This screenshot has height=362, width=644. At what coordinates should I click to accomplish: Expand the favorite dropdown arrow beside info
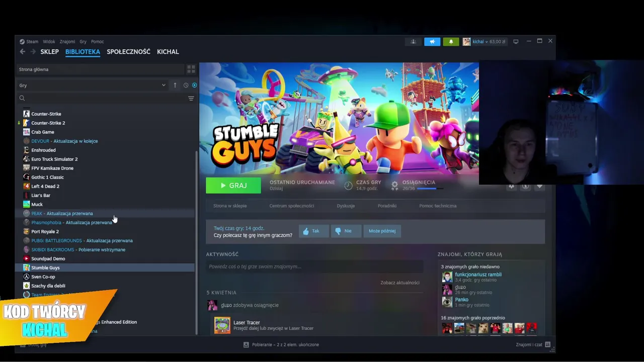click(539, 186)
